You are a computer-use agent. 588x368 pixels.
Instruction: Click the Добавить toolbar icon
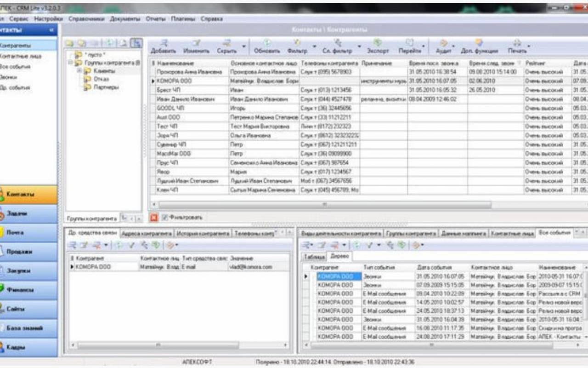coord(164,43)
